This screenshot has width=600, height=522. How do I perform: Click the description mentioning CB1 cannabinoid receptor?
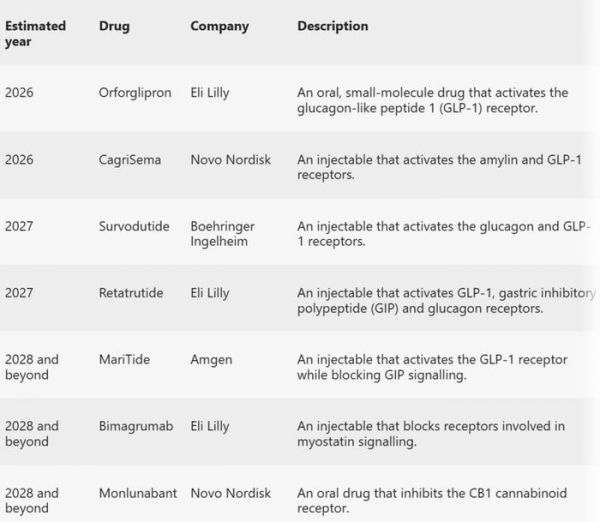pos(432,501)
